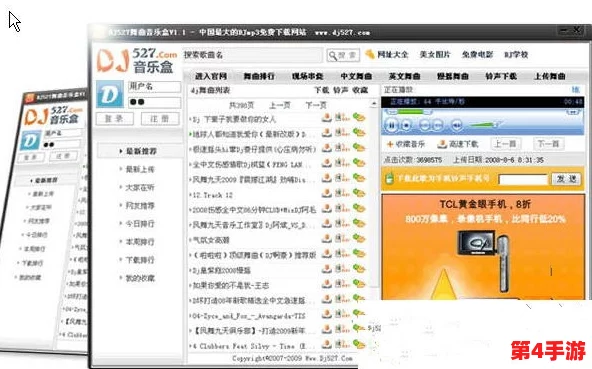Select 大家在听 in the sidebar
This screenshot has width=592, height=369.
[x=140, y=187]
